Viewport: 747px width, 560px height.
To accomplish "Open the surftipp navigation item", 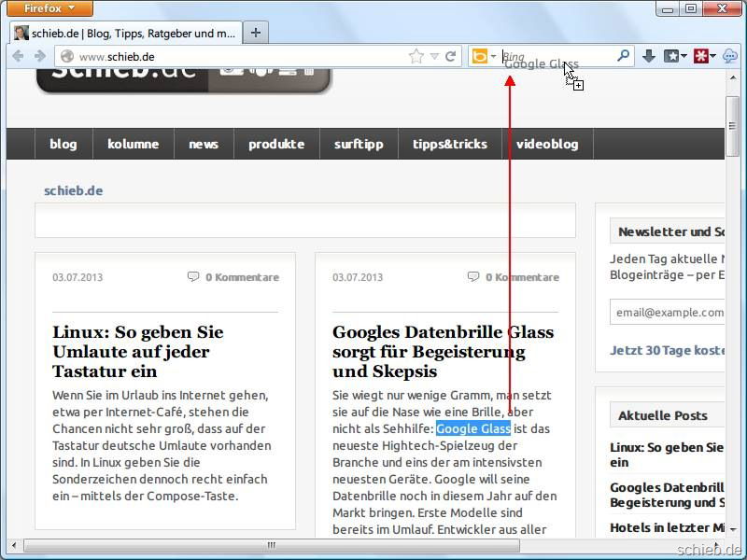I will pyautogui.click(x=359, y=144).
